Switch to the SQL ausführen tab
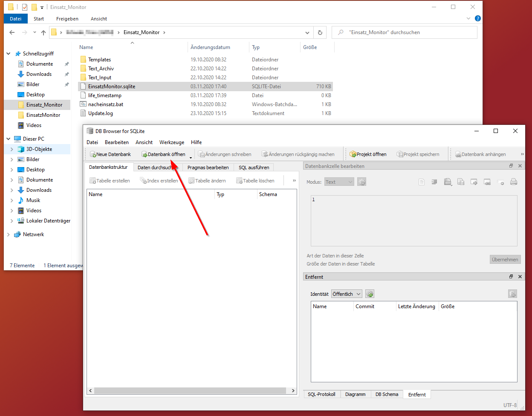The width and height of the screenshot is (532, 416). pos(254,168)
